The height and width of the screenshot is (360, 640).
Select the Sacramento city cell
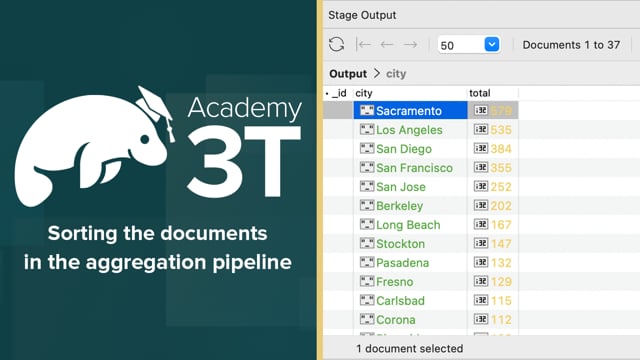pyautogui.click(x=410, y=111)
